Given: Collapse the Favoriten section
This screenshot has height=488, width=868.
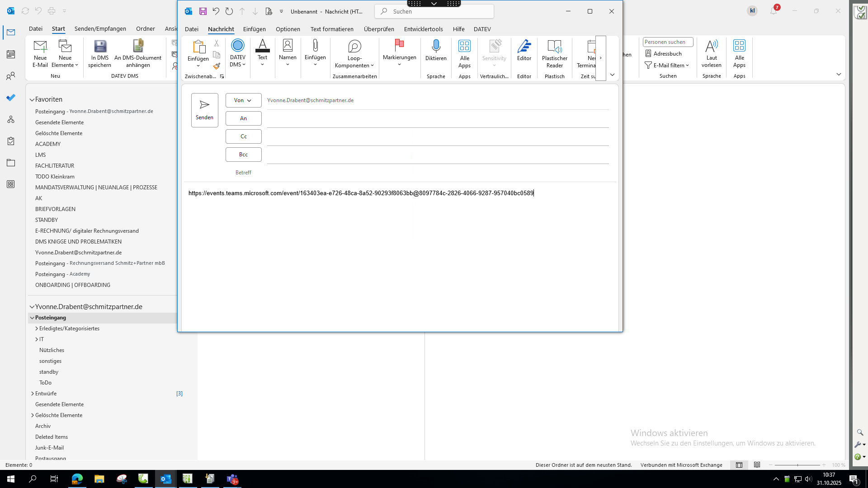Looking at the screenshot, I should [x=32, y=99].
